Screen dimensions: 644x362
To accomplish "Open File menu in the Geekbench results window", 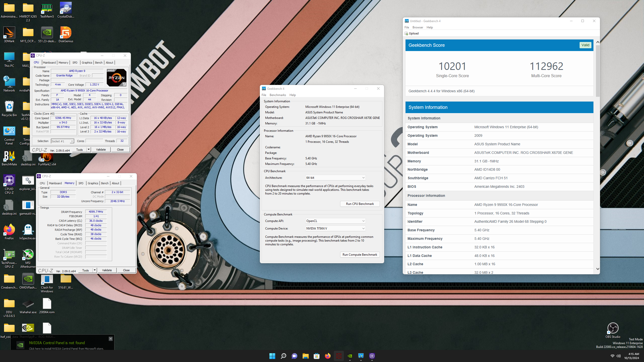I will [x=407, y=27].
